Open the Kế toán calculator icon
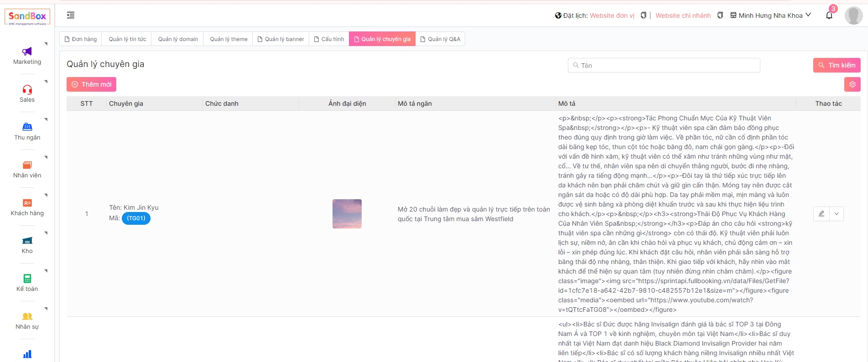The width and height of the screenshot is (868, 362). [x=27, y=278]
